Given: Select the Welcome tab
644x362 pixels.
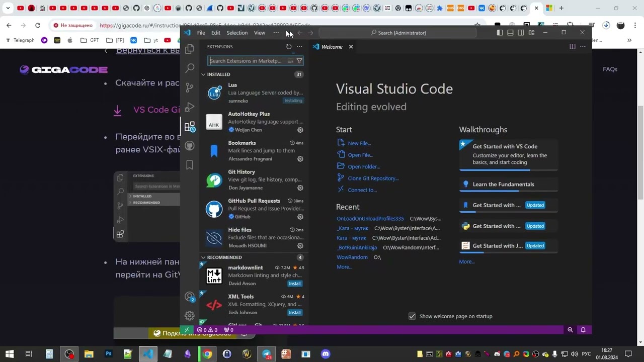Looking at the screenshot, I should pyautogui.click(x=332, y=47).
